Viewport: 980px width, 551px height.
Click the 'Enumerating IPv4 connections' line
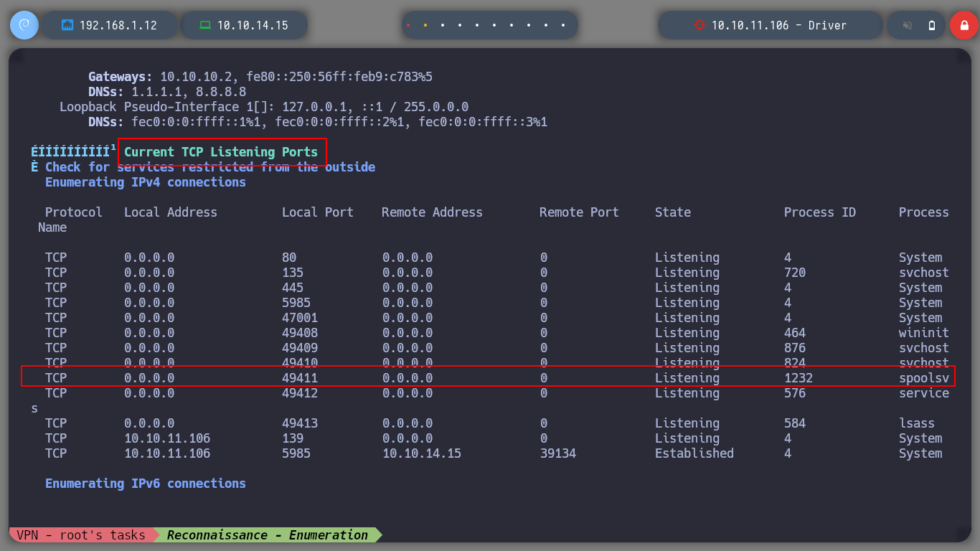pos(146,182)
